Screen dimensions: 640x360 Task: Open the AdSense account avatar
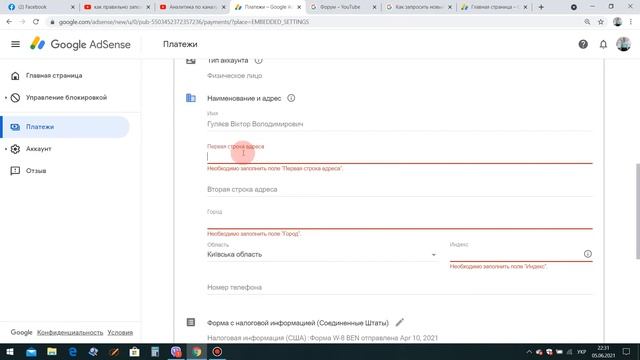pos(623,44)
